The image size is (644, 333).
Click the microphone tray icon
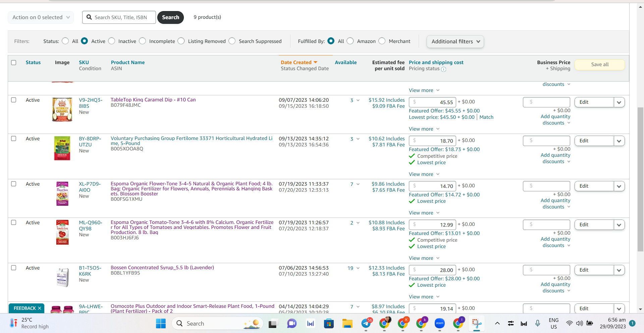pos(538,323)
